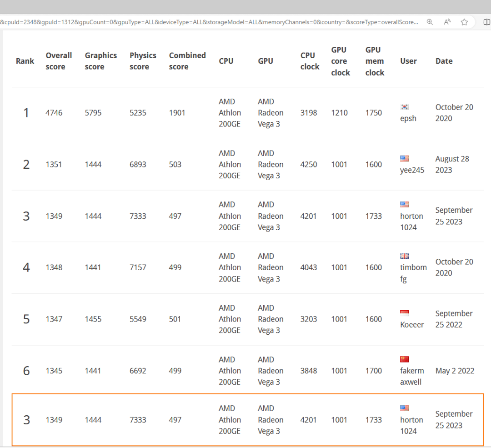Open user timbomfg's profile link
The width and height of the screenshot is (491, 448).
click(x=413, y=273)
